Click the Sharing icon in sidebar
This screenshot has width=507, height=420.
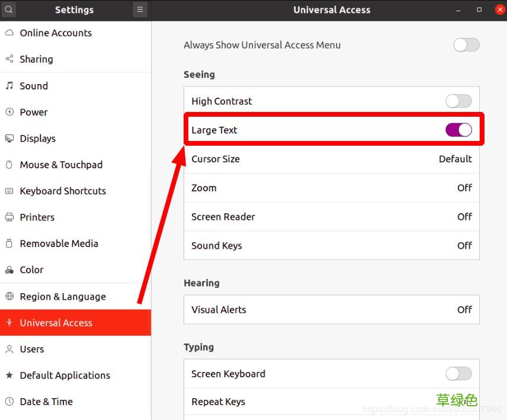(9, 59)
